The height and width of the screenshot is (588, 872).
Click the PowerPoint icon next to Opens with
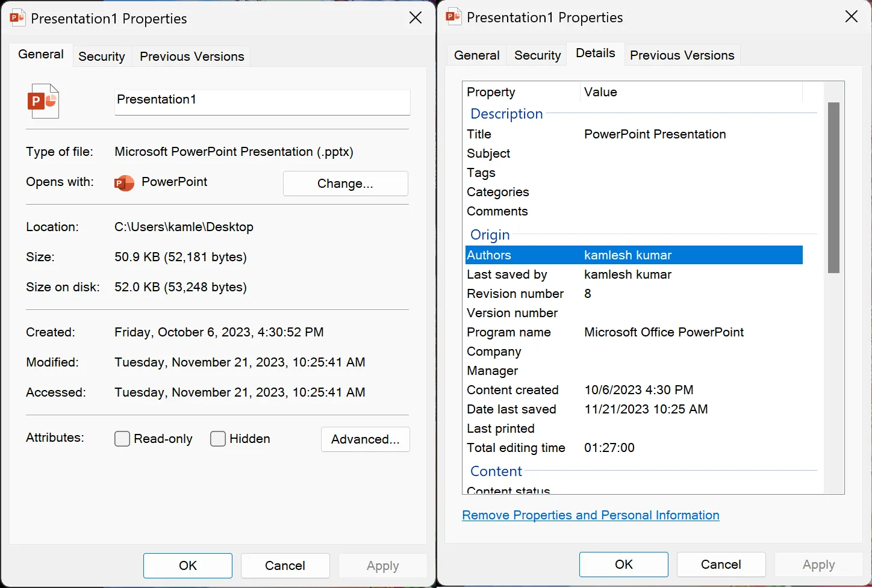coord(123,183)
